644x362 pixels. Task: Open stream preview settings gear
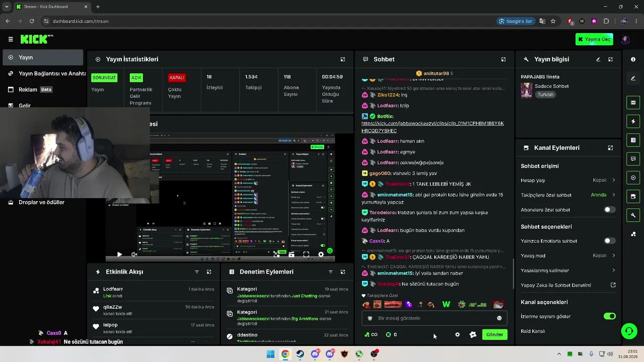(321, 254)
